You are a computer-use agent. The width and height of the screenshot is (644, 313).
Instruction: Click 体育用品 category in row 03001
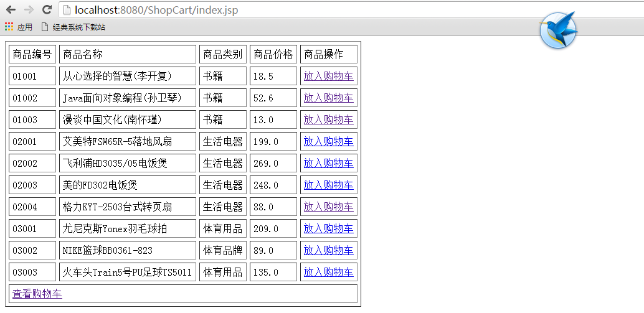tap(223, 228)
